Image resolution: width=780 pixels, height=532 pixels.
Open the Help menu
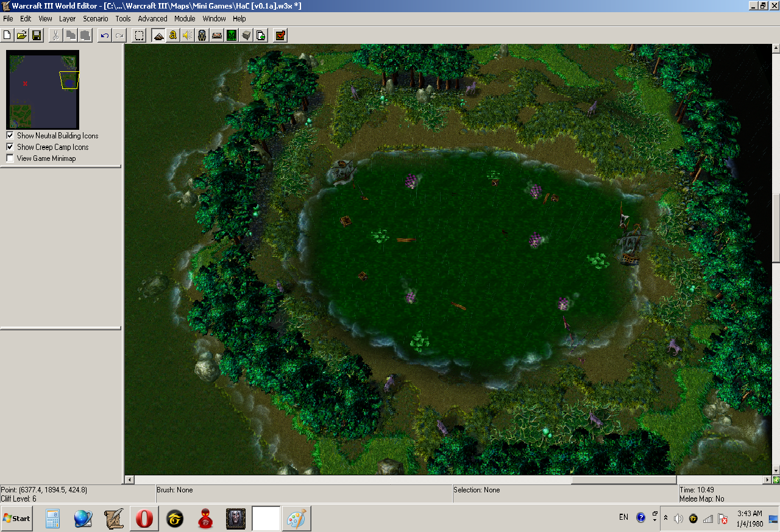click(x=239, y=19)
